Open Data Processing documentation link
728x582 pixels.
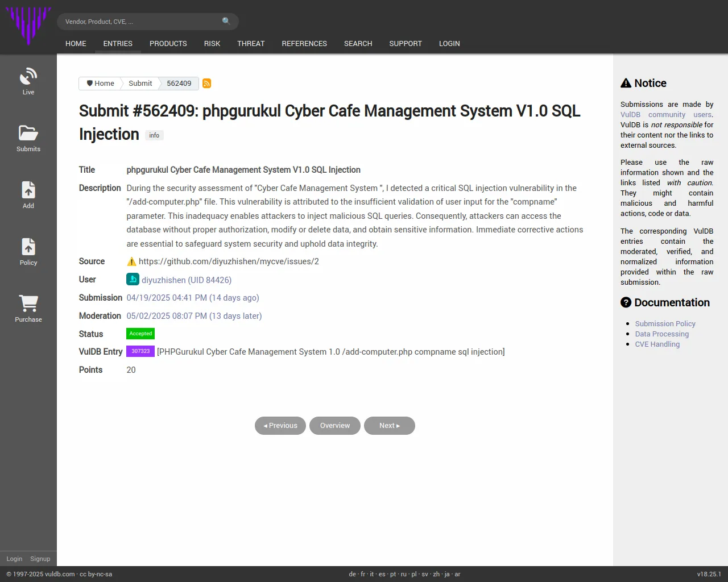[662, 334]
